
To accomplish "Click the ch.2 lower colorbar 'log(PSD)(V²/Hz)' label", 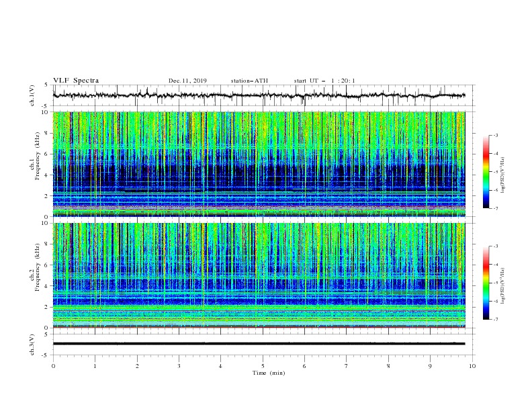I will pos(503,286).
